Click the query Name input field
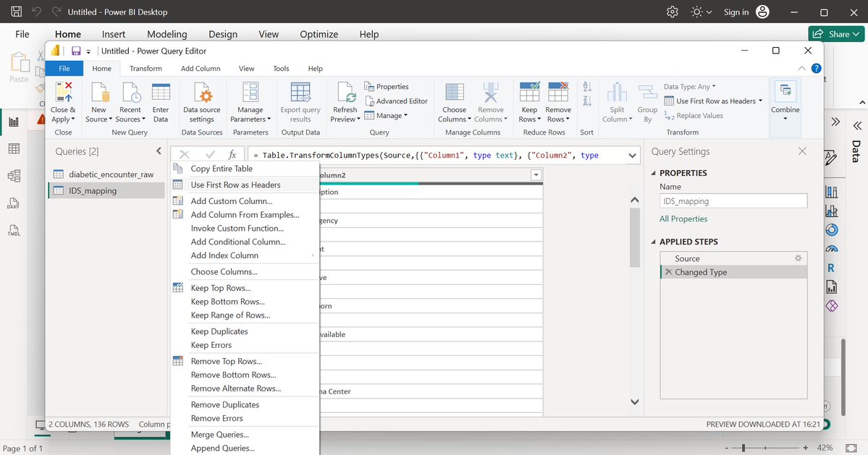This screenshot has width=868, height=455. click(x=733, y=201)
